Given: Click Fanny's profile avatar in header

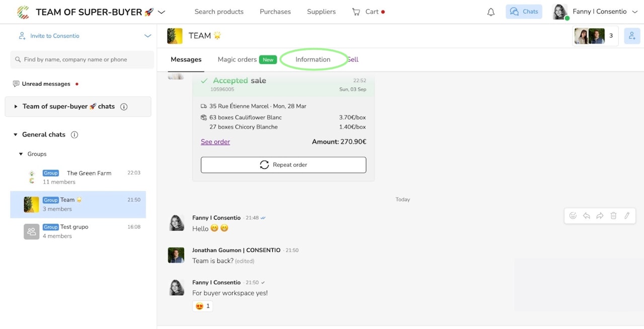Looking at the screenshot, I should pos(560,12).
